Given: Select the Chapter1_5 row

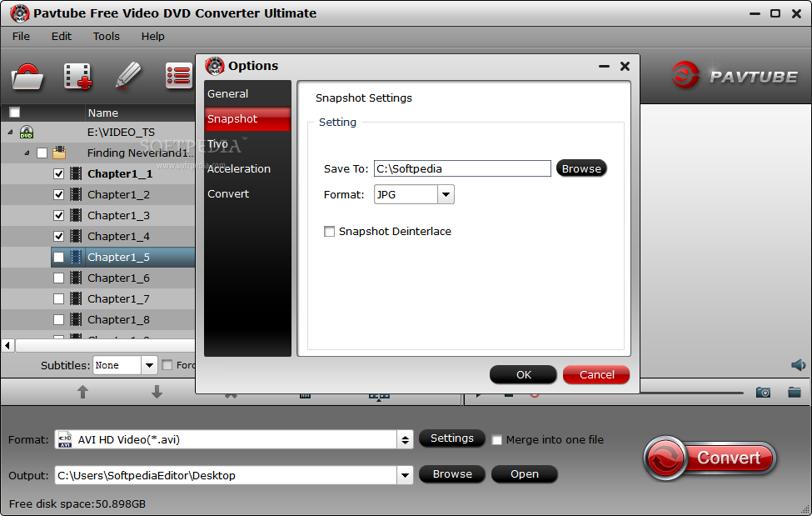Looking at the screenshot, I should point(123,258).
